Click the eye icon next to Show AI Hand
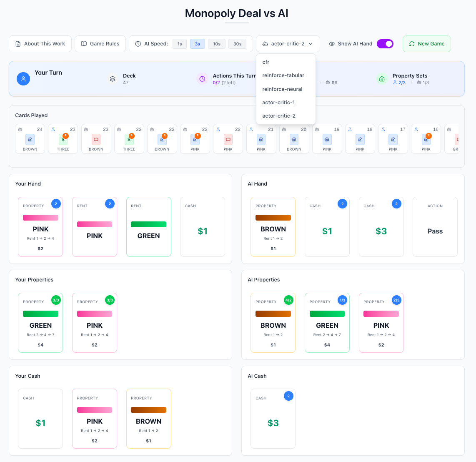Screen dimensions: 476x462 332,44
